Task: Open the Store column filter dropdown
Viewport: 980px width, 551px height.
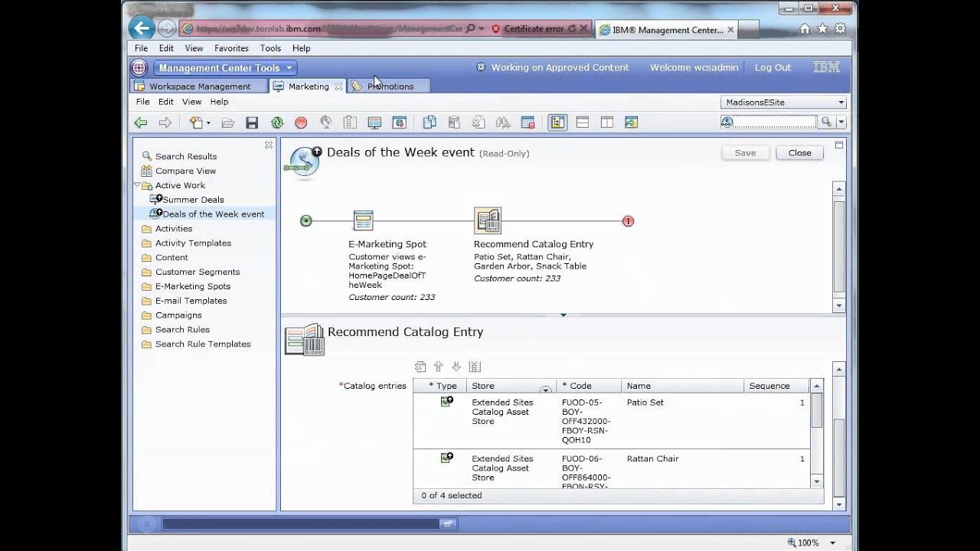Action: click(x=545, y=390)
